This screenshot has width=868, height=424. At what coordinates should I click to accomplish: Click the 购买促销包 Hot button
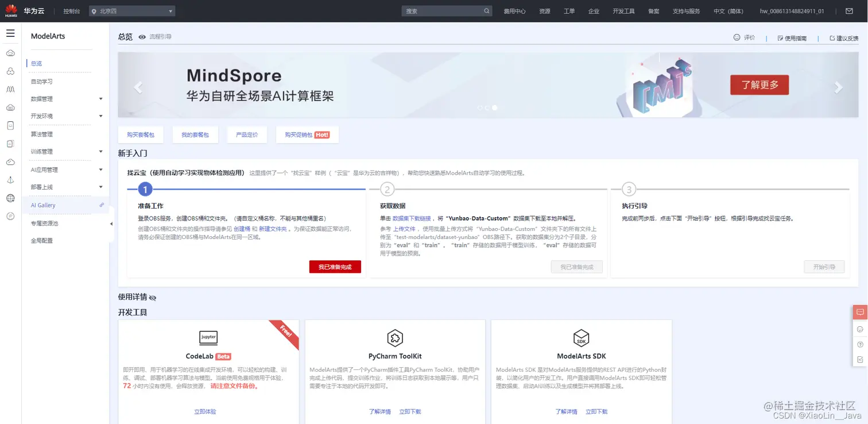(x=307, y=134)
